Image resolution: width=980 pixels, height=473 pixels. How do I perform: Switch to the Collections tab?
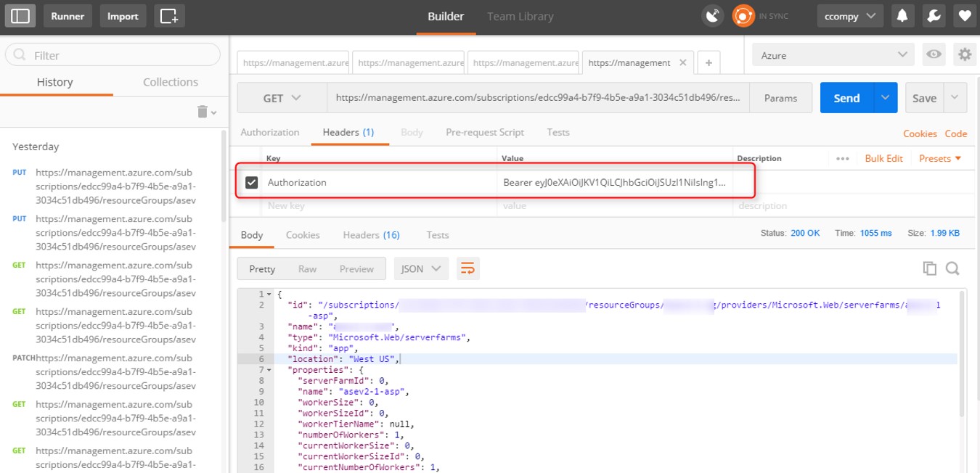tap(171, 82)
